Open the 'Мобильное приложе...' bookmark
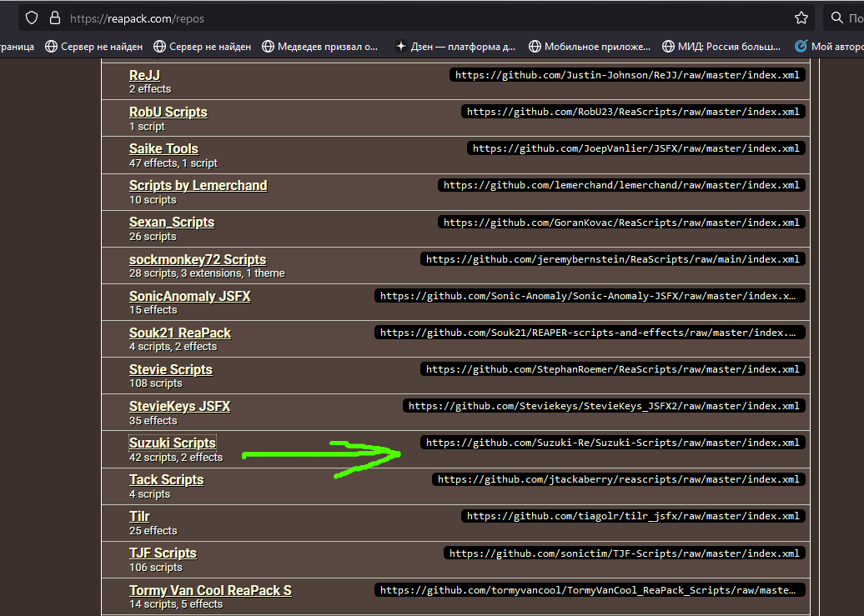The image size is (864, 616). (x=590, y=47)
